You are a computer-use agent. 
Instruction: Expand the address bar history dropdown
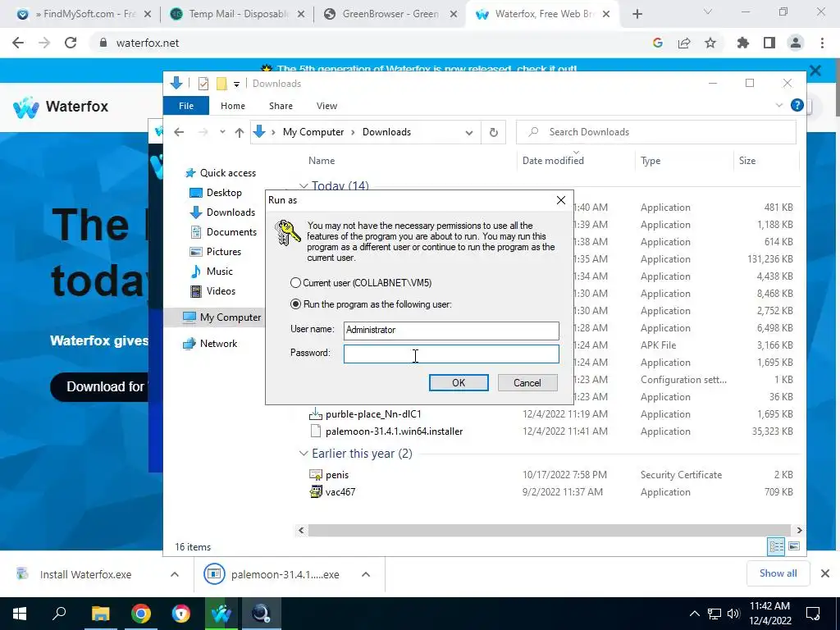pos(469,132)
